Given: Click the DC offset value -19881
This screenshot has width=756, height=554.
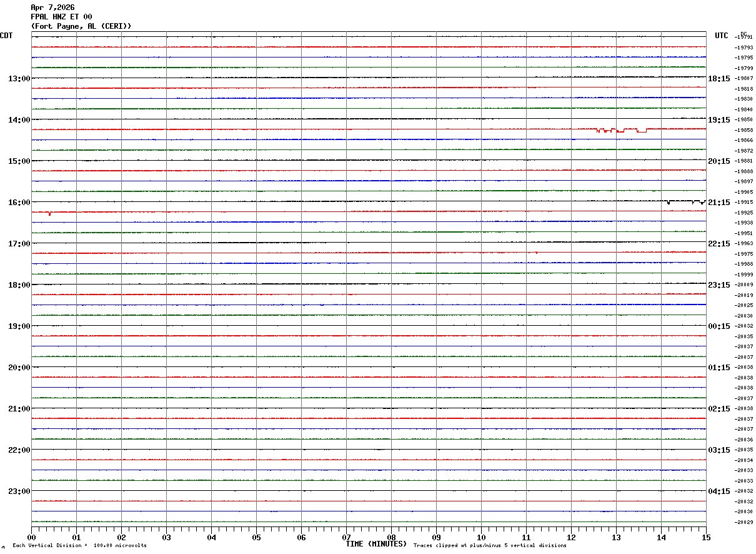Looking at the screenshot, I should click(x=744, y=161).
